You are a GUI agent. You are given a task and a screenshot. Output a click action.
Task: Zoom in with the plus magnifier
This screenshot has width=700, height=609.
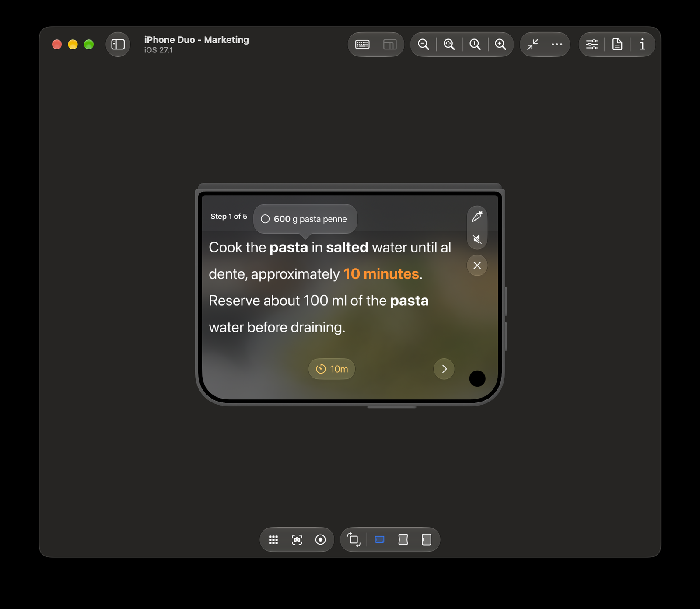click(x=500, y=44)
